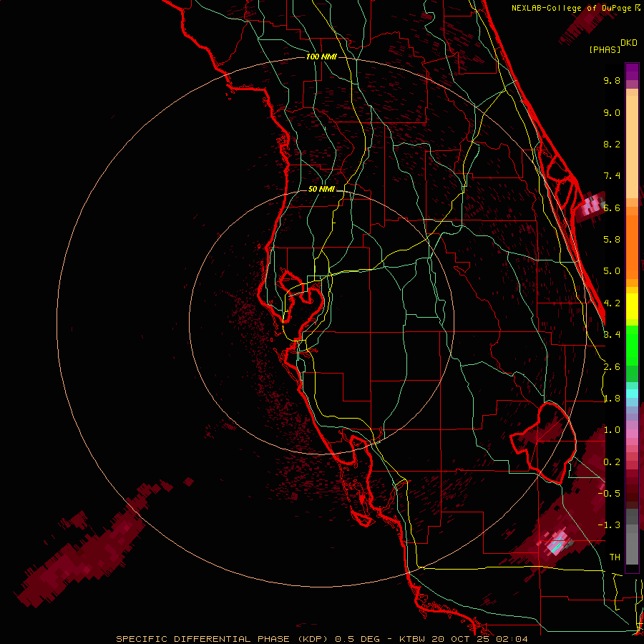Image resolution: width=644 pixels, height=644 pixels.
Task: Click the TH label at the scale bottom
Action: pos(615,557)
